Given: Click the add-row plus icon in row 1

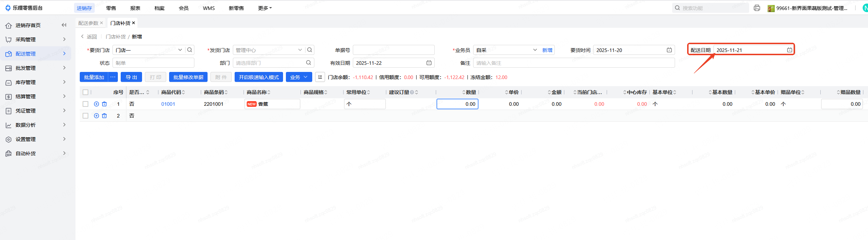Looking at the screenshot, I should [96, 104].
